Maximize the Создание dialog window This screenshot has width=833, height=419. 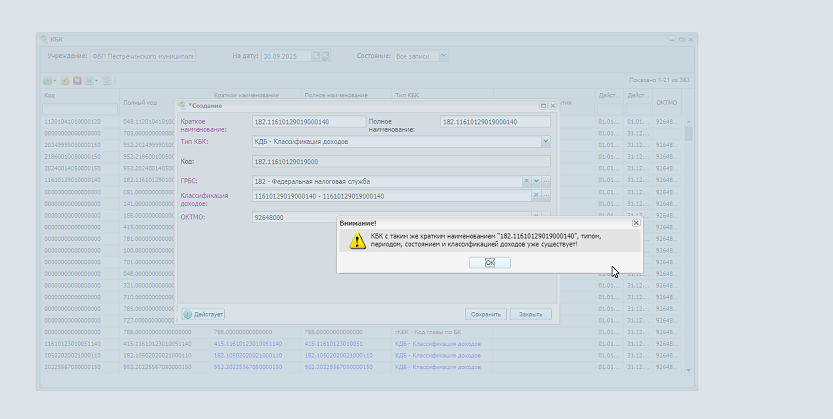click(543, 105)
